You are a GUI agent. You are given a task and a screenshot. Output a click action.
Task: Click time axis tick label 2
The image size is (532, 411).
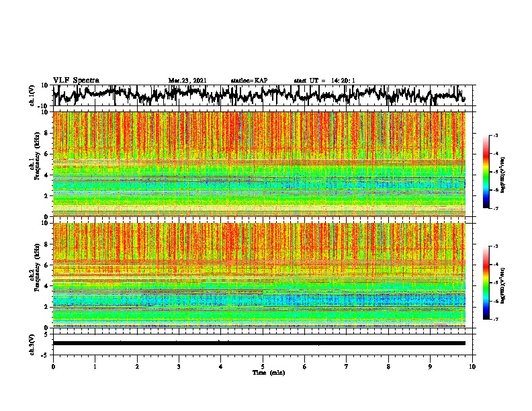[137, 367]
